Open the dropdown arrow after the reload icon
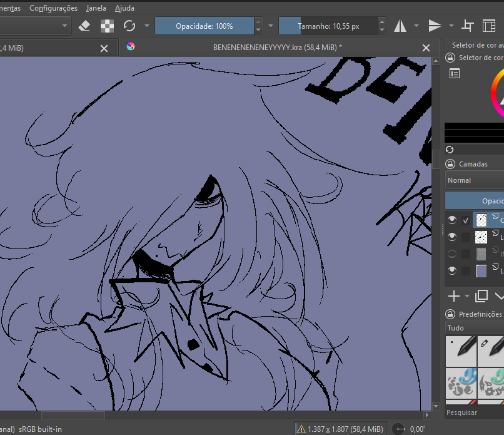 click(147, 26)
